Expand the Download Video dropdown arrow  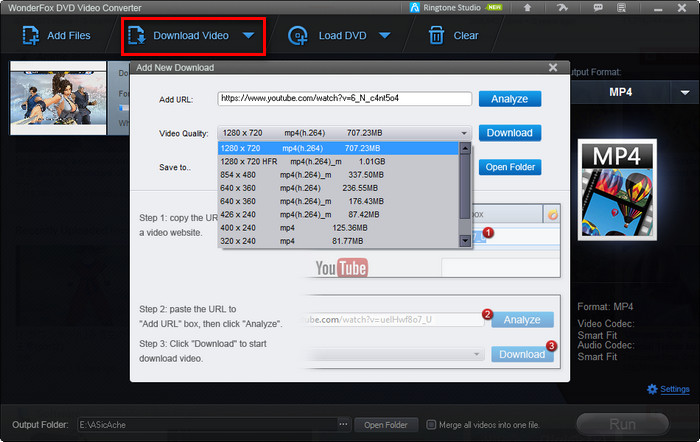click(249, 36)
